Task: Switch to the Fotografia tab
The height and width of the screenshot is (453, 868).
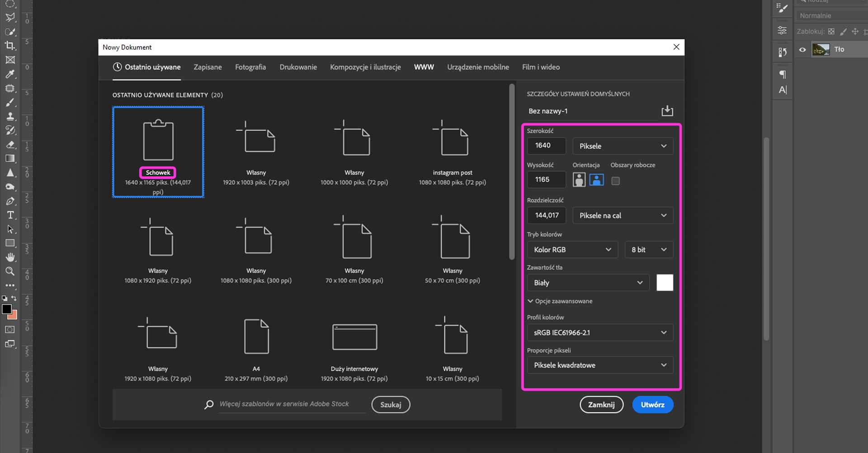Action: [250, 67]
